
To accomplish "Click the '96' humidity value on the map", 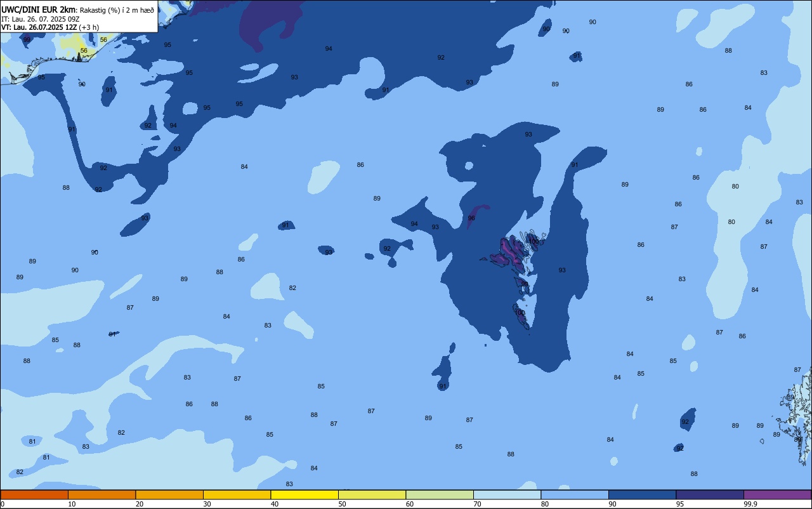I will click(x=471, y=218).
